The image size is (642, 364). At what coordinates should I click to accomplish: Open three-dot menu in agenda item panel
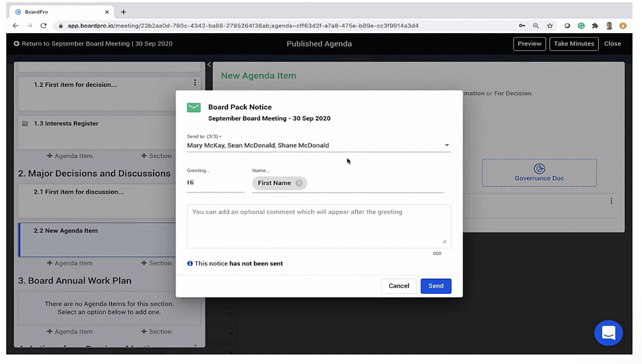tap(611, 201)
